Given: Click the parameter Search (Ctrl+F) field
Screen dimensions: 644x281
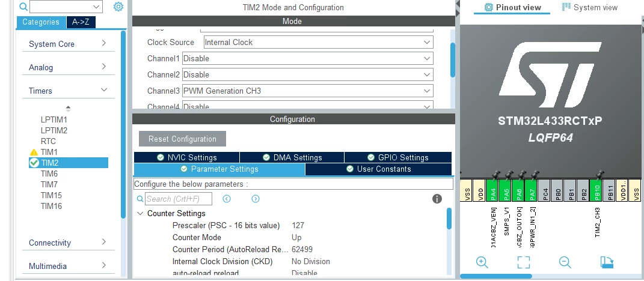Looking at the screenshot, I should (179, 199).
